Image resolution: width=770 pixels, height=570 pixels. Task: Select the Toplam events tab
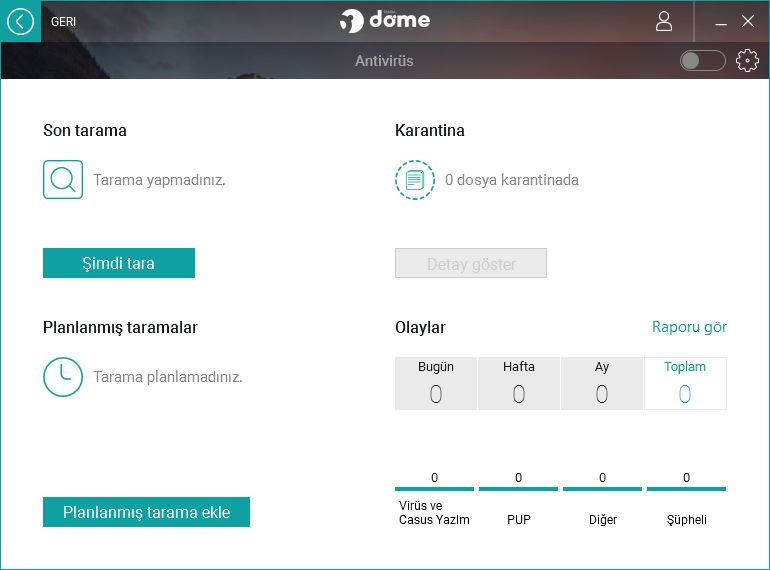tap(685, 383)
